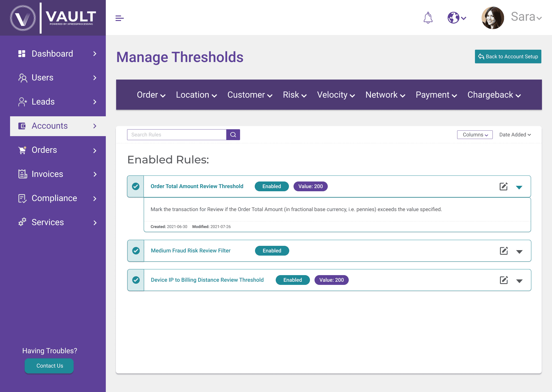
Task: Collapse the Order Total Amount rule details
Action: [x=519, y=187]
